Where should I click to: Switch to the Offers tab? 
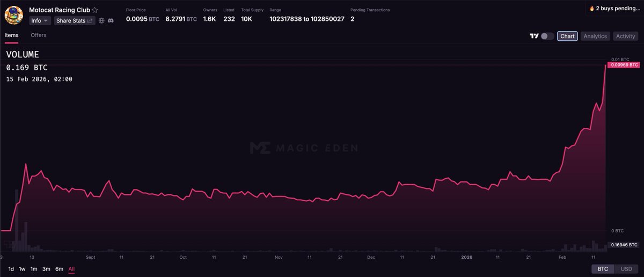point(39,35)
